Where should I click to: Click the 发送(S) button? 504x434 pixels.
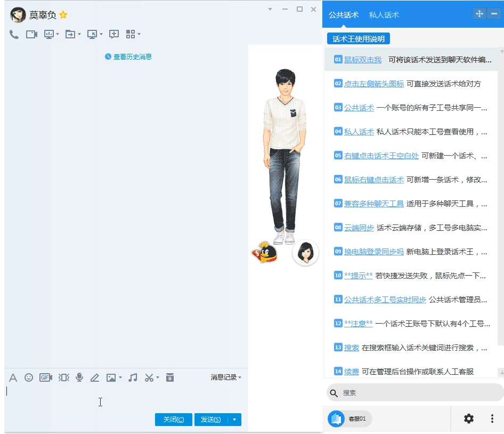[x=210, y=420]
